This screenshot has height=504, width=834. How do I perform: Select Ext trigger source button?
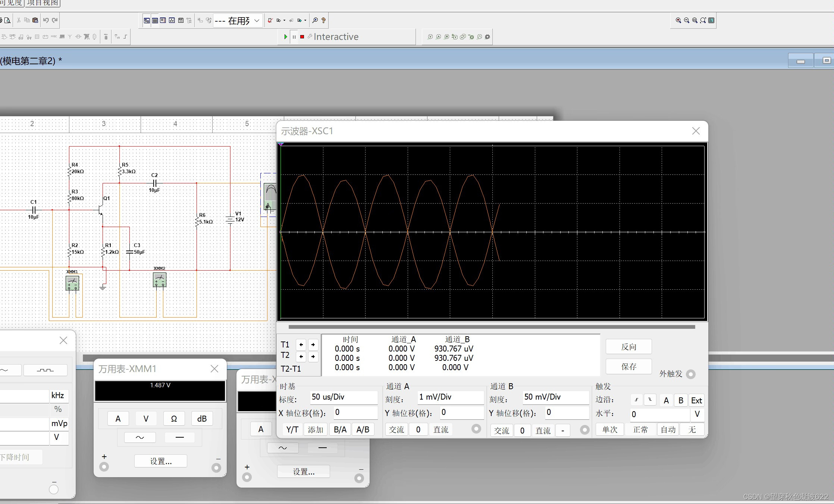coord(696,400)
